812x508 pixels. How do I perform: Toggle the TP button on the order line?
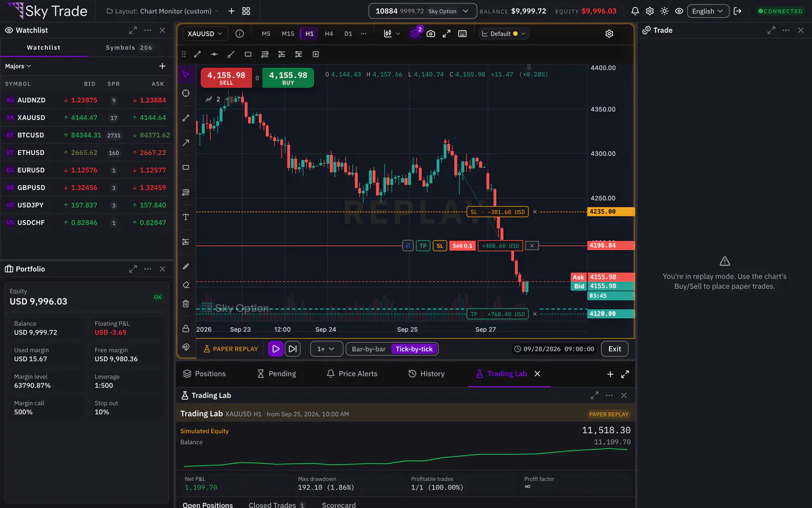(423, 246)
